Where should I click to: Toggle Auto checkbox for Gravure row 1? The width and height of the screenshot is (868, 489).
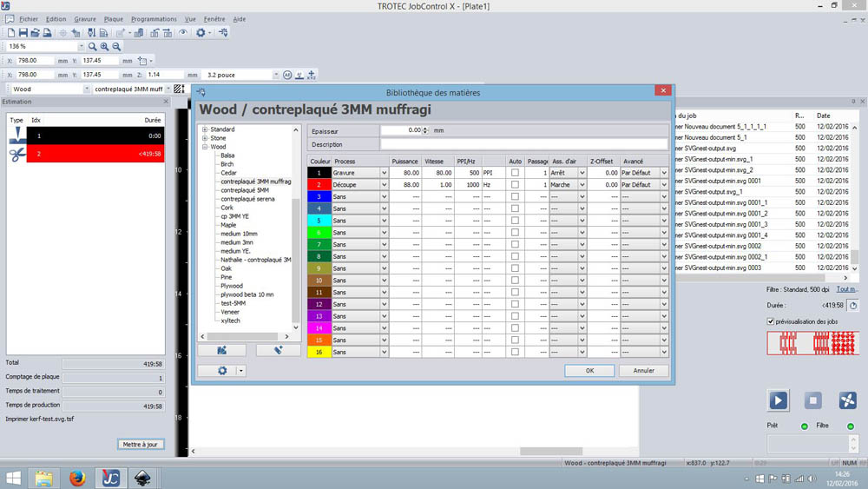515,173
